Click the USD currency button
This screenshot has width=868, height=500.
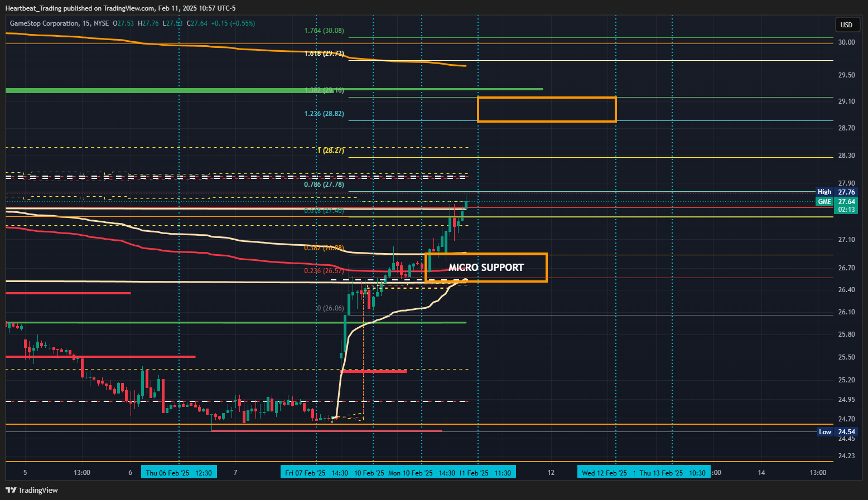(846, 25)
